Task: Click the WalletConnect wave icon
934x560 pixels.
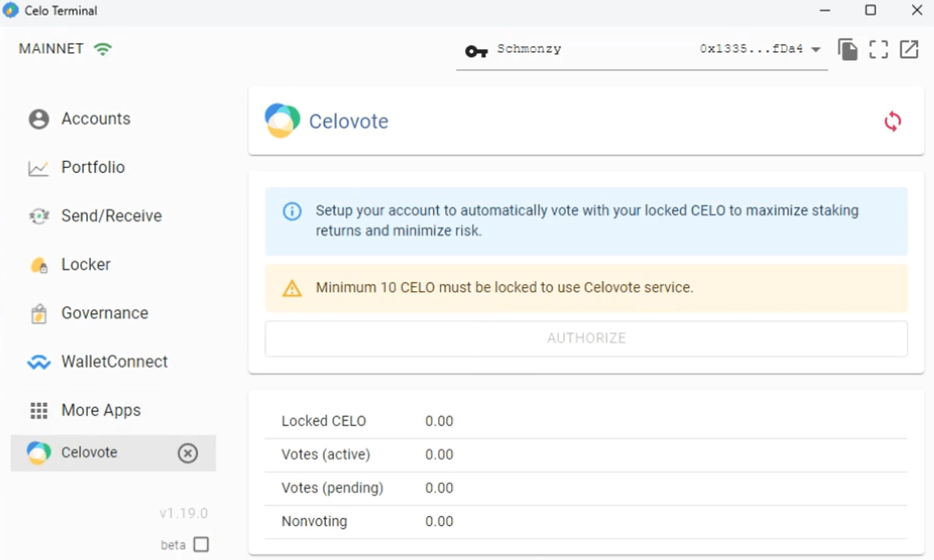Action: [39, 362]
